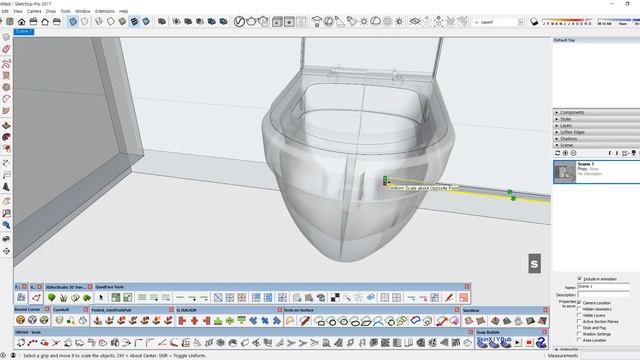
Task: Open the Outer Shell solid tool
Action: [x=162, y=22]
